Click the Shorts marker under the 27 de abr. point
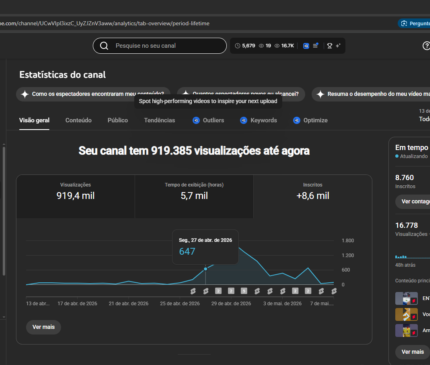430x365 pixels. point(206,291)
